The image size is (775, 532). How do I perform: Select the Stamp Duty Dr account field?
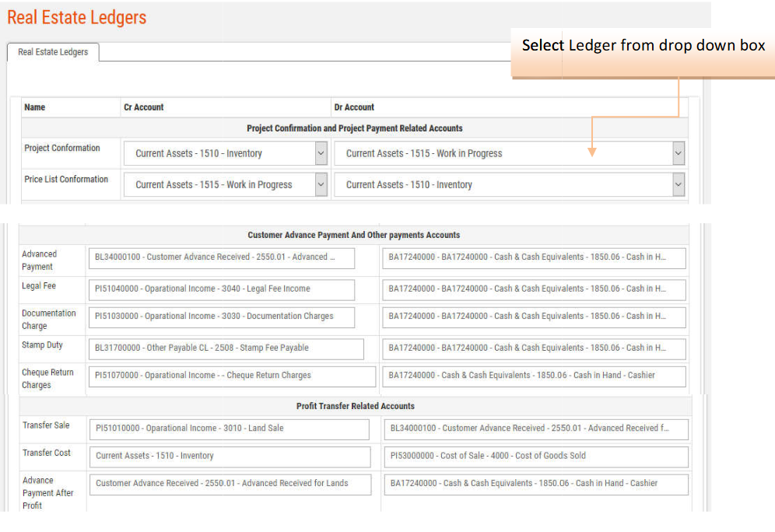(x=535, y=348)
